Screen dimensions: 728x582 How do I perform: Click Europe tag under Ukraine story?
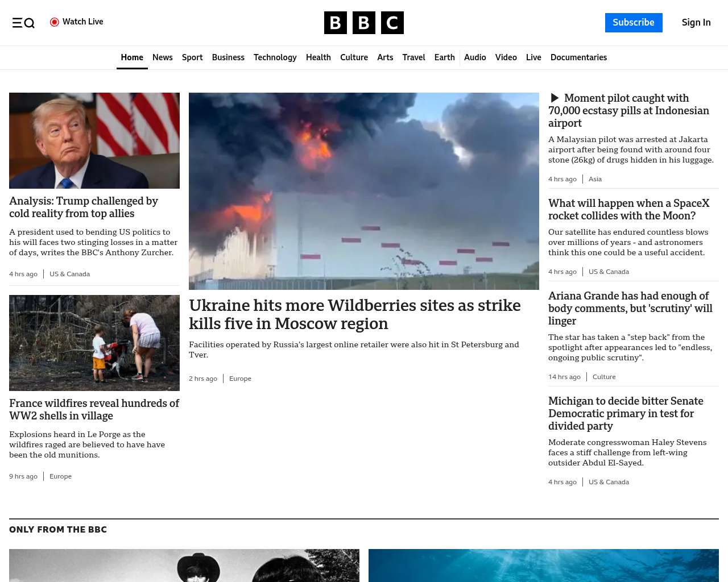coord(240,379)
